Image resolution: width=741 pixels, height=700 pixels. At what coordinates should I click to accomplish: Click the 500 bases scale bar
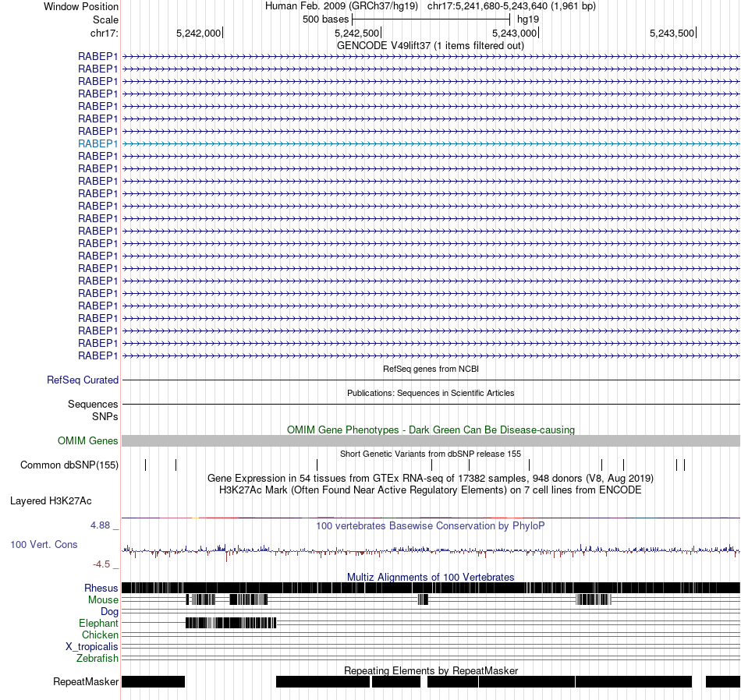point(431,19)
